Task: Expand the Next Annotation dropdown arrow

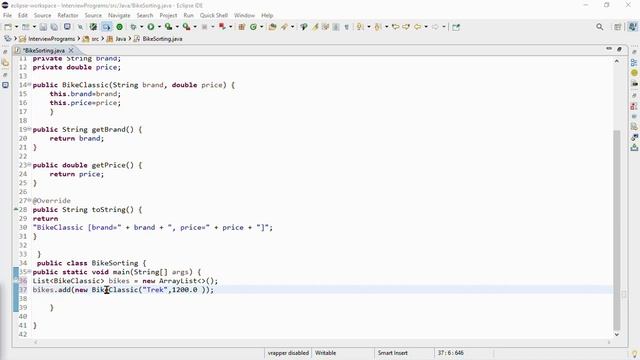Action: [x=369, y=27]
